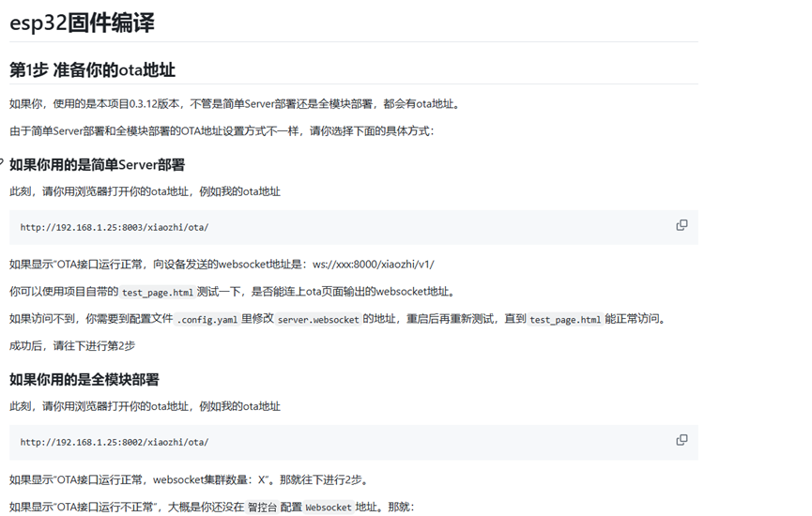812x516 pixels.
Task: Copy the 8002 OTA address code block
Action: pos(682,440)
